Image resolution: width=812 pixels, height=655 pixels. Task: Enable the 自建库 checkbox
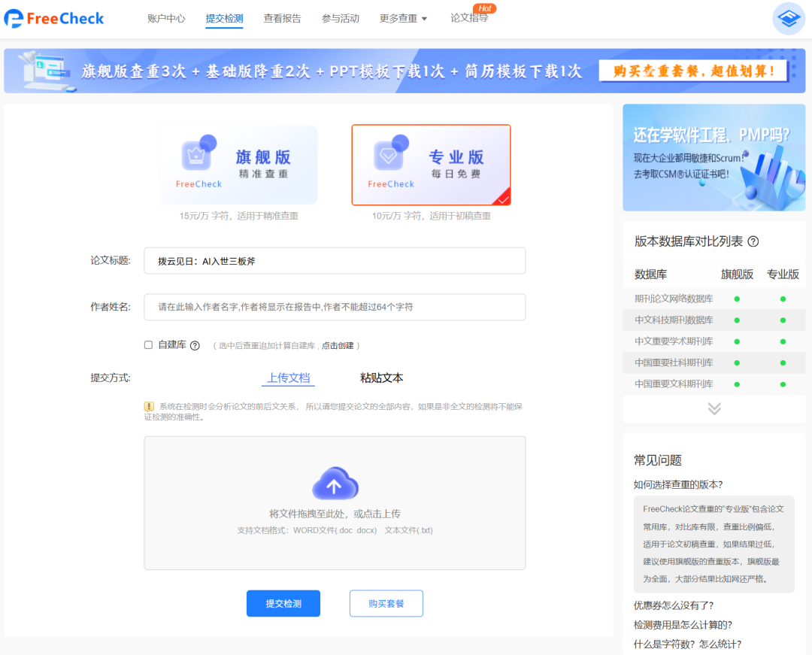point(148,345)
